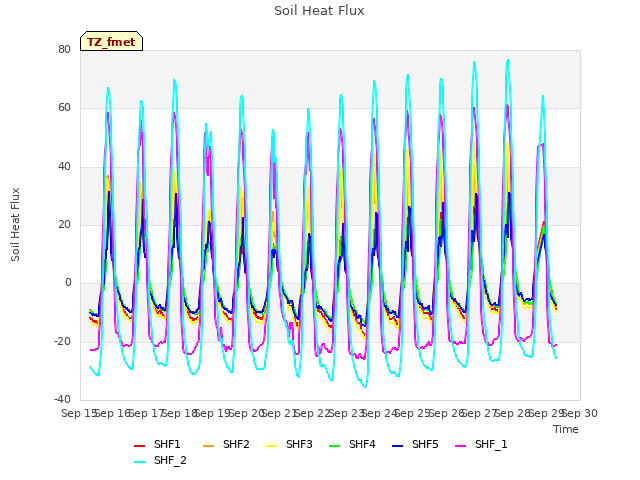Viewport: 640px width, 480px height.
Task: Click the green SHF4 legend swatch
Action: pos(335,446)
